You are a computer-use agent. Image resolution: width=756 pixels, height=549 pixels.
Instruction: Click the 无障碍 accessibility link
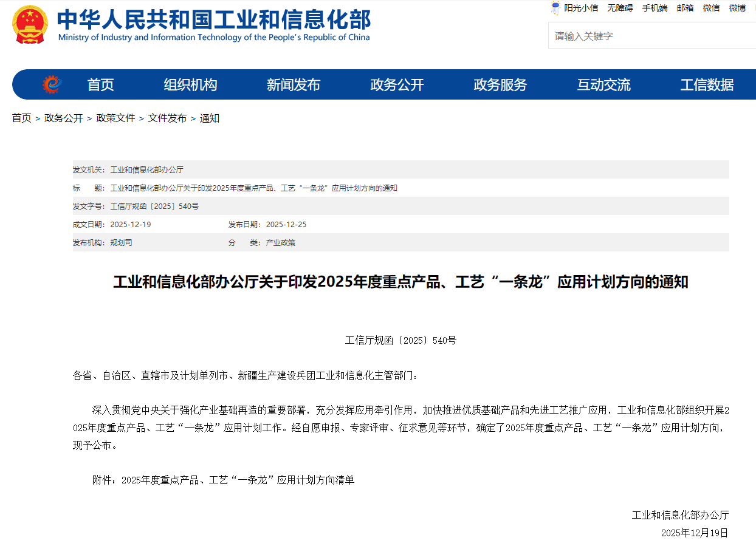(x=620, y=8)
